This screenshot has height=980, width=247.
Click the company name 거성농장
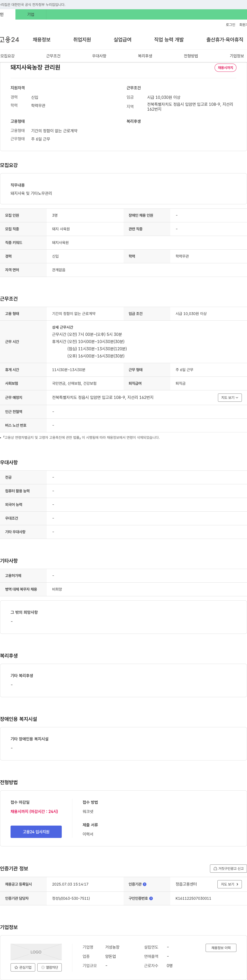(112, 947)
